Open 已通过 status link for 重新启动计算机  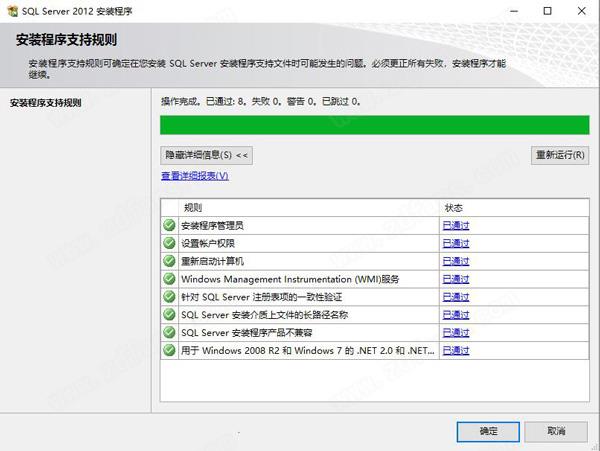(x=456, y=261)
